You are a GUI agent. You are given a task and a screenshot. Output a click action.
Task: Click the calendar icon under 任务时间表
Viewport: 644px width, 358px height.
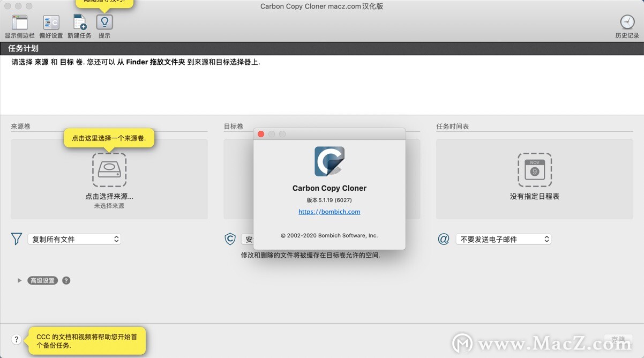click(534, 168)
